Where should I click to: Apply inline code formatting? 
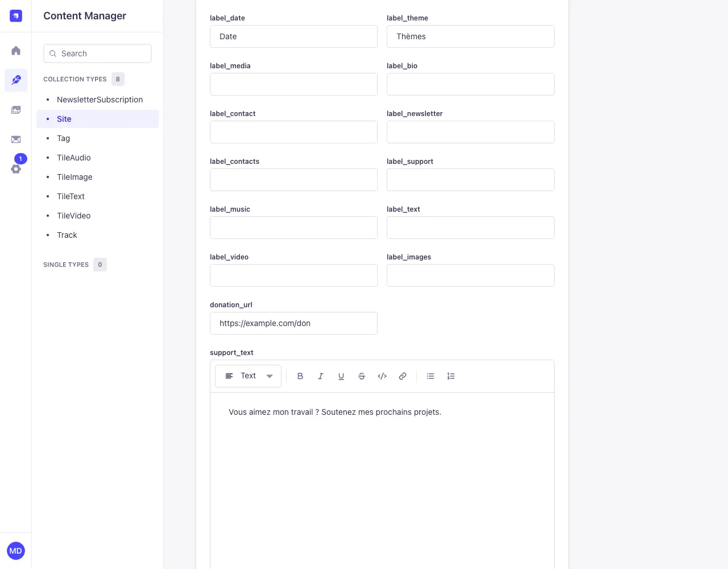click(x=382, y=376)
